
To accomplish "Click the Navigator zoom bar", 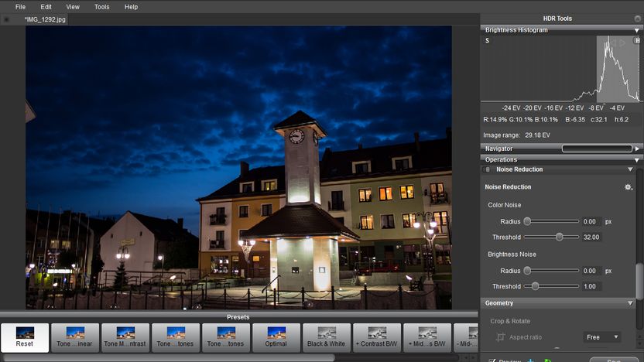I will coord(597,149).
